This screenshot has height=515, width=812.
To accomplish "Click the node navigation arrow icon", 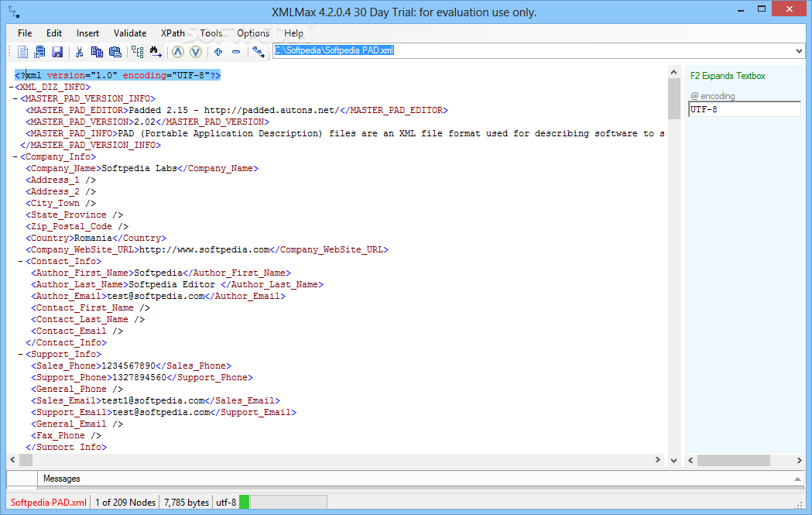I will tap(259, 52).
